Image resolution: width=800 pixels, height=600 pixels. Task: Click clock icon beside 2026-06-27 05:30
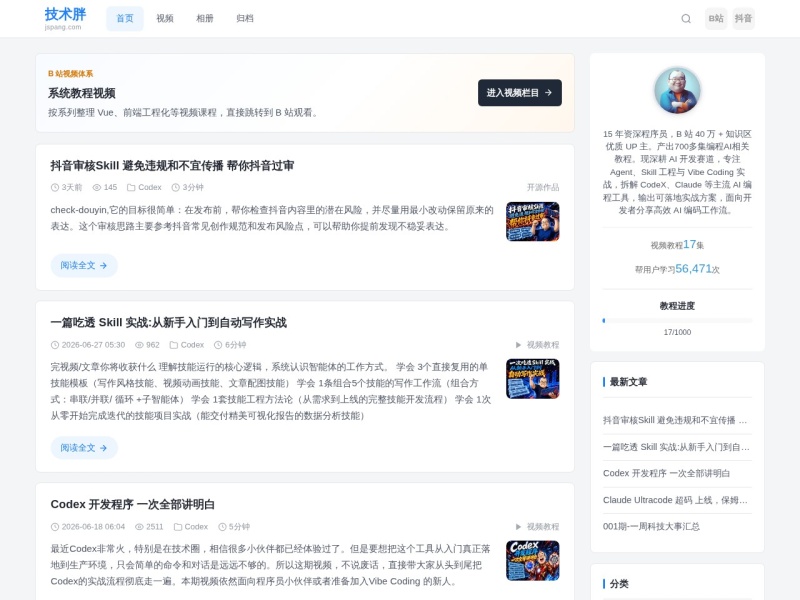(55, 345)
